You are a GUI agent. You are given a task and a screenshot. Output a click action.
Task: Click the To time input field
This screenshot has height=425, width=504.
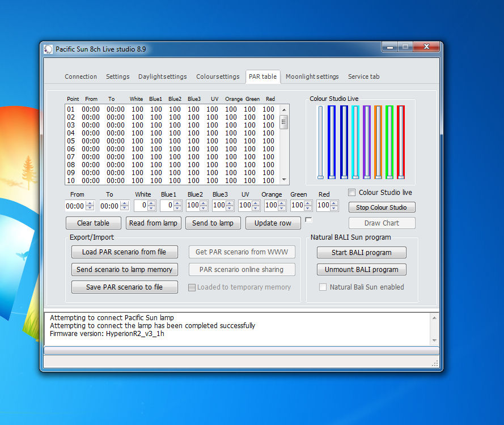(x=110, y=206)
